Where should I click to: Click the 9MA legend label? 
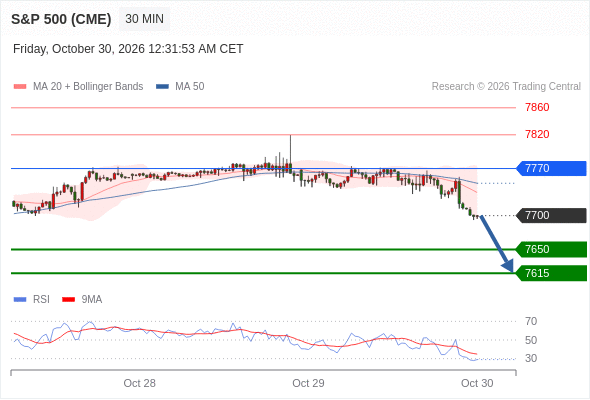pos(92,300)
